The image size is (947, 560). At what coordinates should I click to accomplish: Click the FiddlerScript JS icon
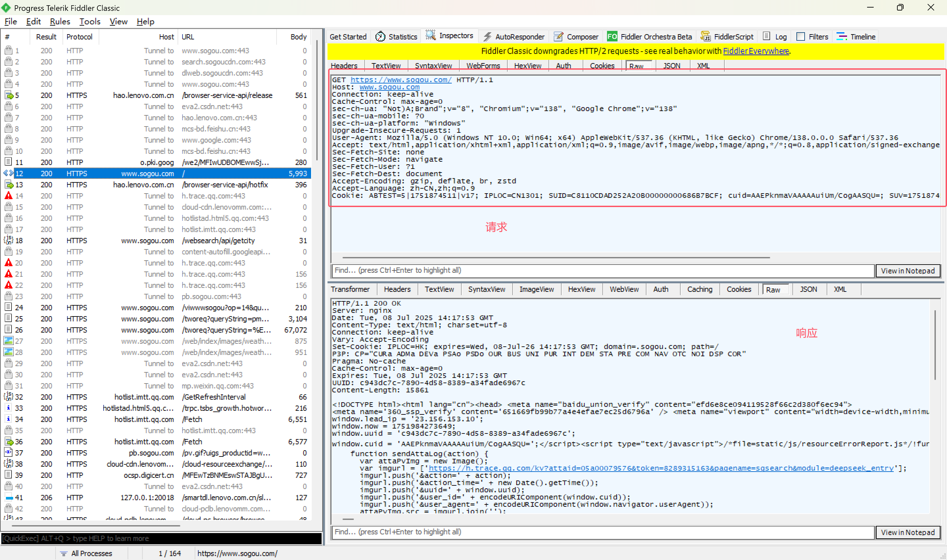tap(705, 36)
